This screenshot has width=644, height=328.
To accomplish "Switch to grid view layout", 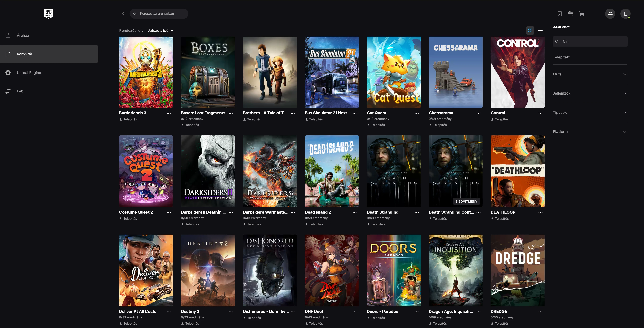I will click(530, 31).
